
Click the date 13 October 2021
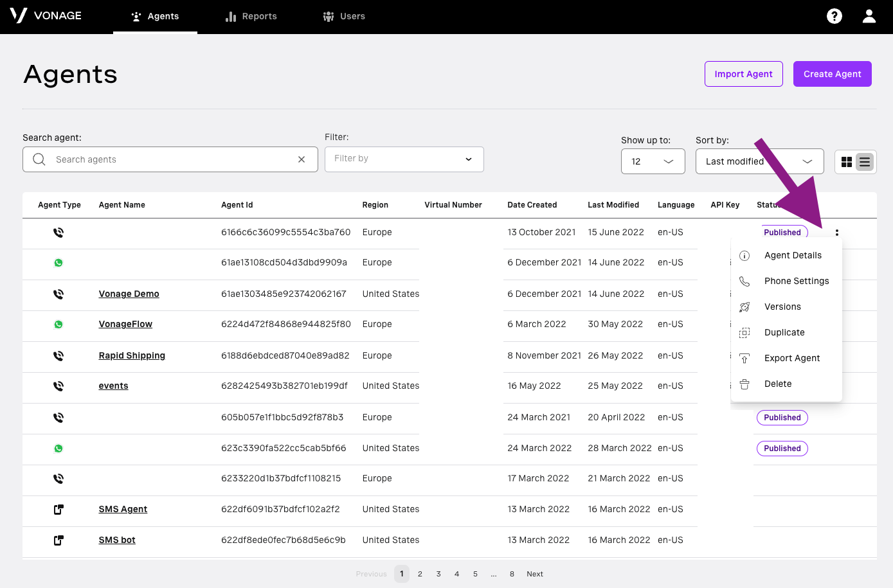[541, 232]
